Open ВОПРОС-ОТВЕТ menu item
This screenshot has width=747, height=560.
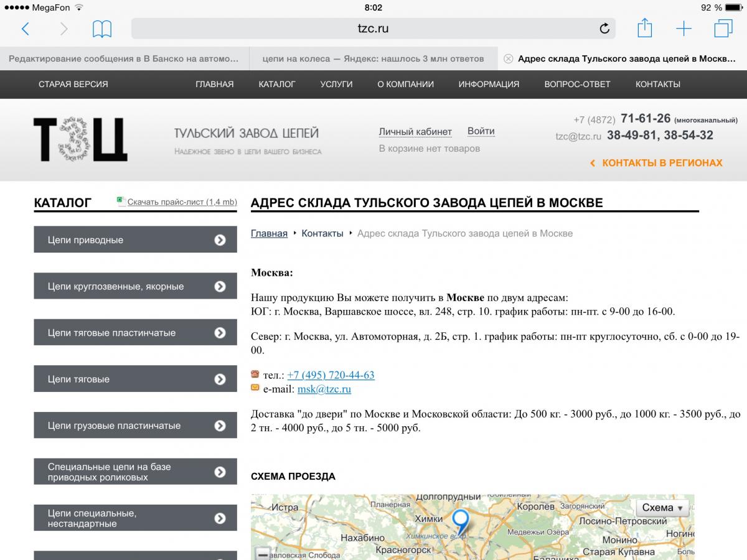tap(577, 84)
